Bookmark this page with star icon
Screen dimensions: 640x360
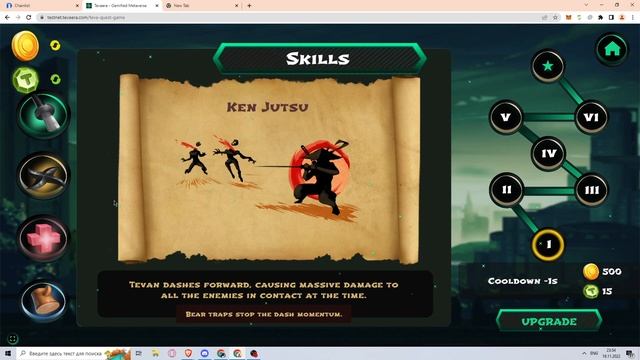point(555,18)
